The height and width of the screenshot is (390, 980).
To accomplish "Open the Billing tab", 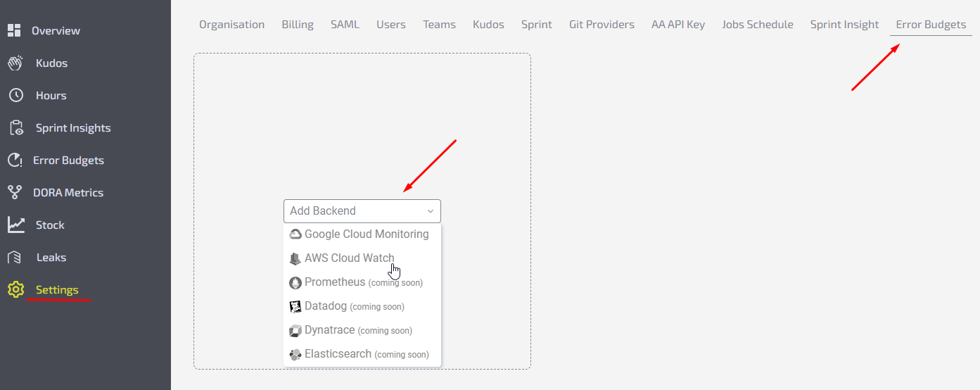I will [298, 25].
